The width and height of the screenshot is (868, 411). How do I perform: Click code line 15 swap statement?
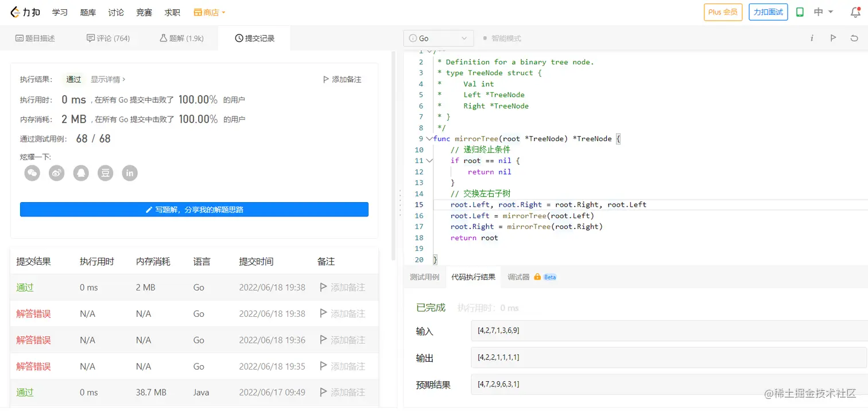[x=549, y=204]
